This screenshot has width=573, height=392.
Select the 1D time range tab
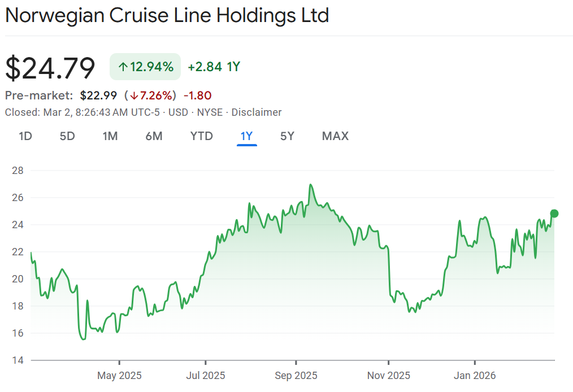(x=25, y=136)
